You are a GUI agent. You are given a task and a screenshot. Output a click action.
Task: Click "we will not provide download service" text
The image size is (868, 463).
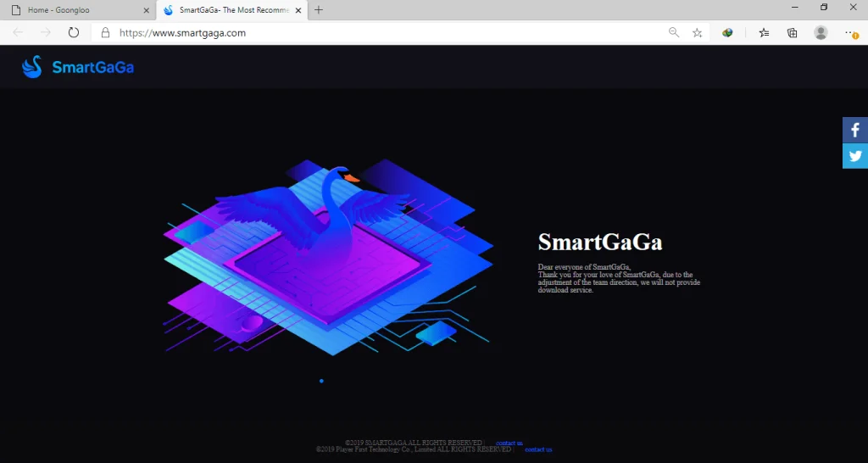(x=619, y=286)
